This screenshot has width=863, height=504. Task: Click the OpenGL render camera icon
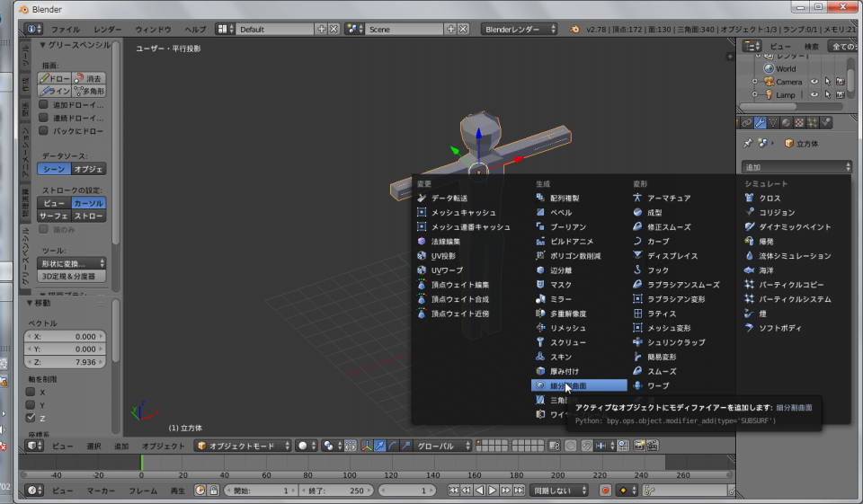(639, 446)
